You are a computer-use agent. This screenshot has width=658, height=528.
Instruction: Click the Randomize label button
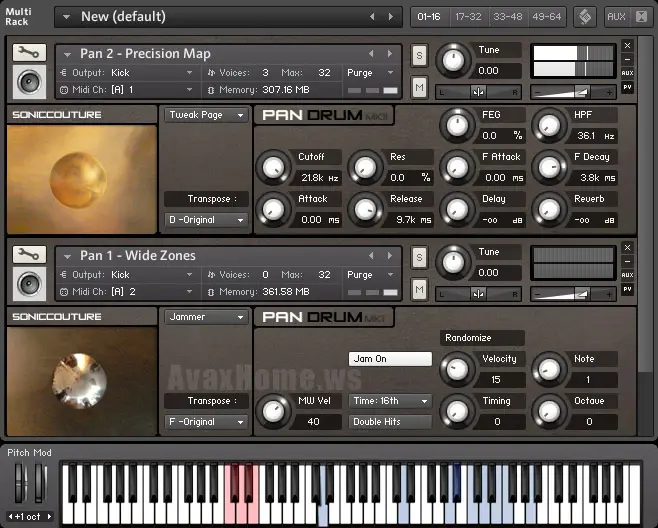click(x=482, y=338)
